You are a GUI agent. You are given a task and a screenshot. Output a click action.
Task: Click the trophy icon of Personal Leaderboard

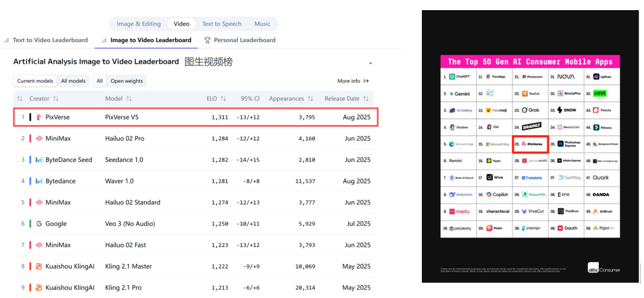(208, 40)
